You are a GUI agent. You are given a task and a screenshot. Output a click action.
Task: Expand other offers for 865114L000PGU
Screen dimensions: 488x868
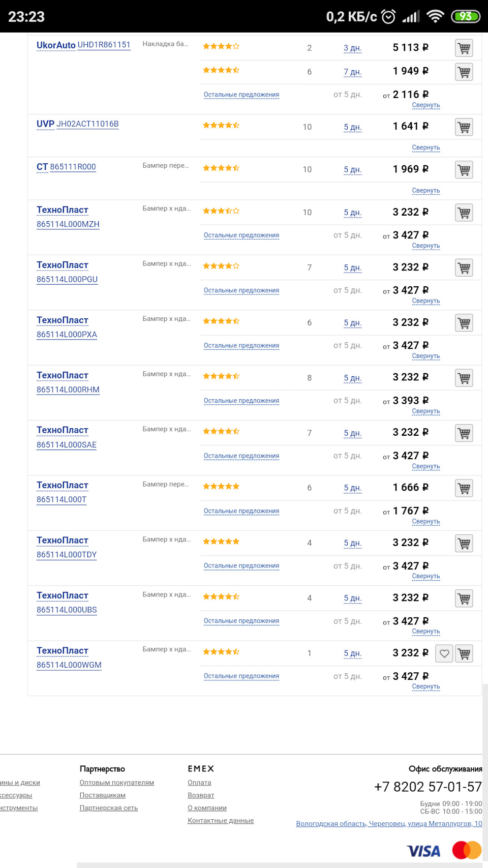[241, 290]
